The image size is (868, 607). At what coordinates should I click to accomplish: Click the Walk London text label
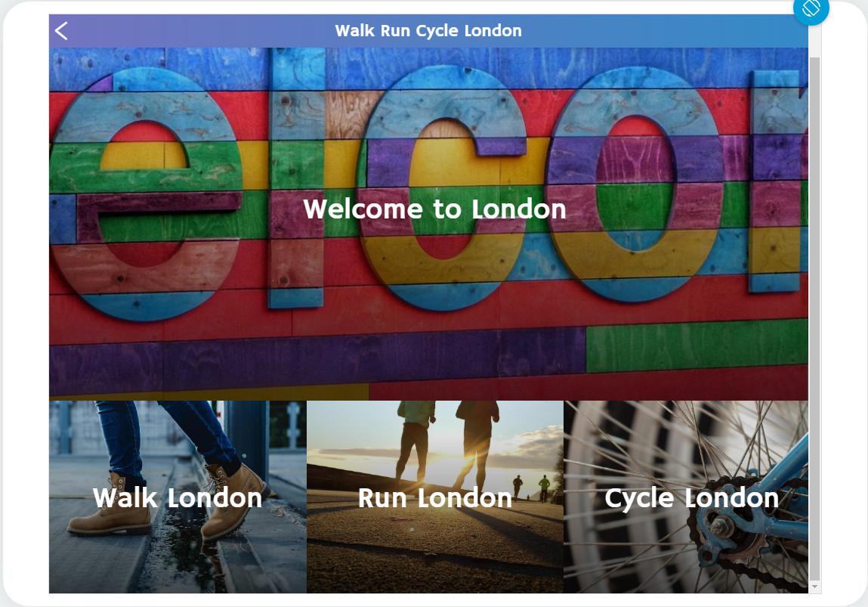177,498
